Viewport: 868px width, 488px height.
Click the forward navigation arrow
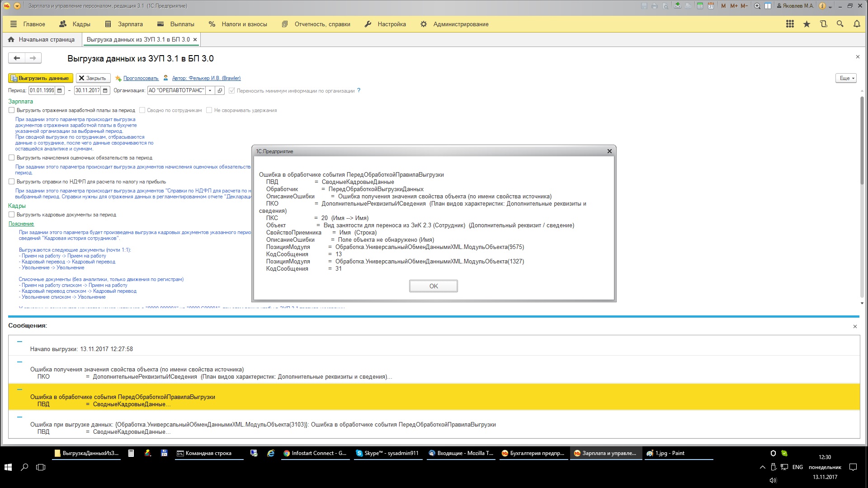point(33,58)
